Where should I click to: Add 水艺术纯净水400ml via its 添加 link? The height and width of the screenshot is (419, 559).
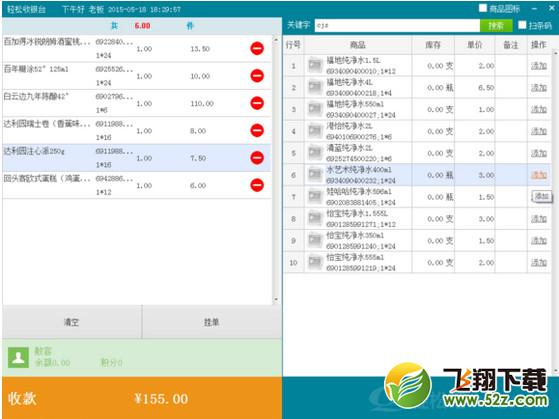pyautogui.click(x=539, y=175)
